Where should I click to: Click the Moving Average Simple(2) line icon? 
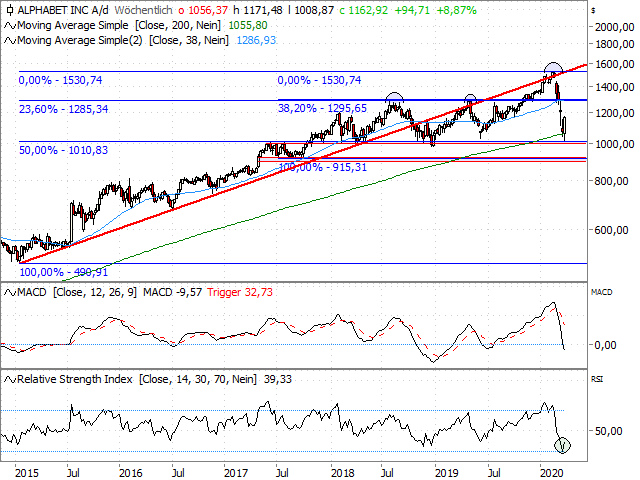10,41
